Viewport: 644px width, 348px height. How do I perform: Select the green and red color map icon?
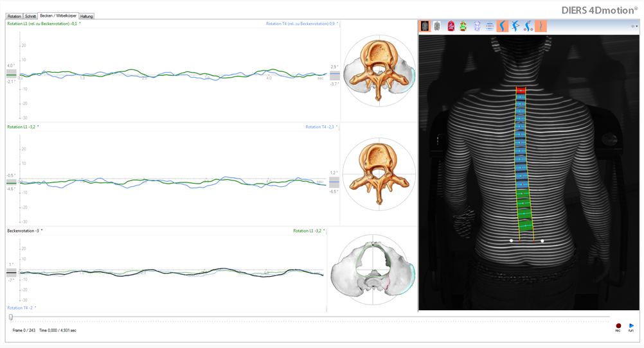tap(463, 26)
